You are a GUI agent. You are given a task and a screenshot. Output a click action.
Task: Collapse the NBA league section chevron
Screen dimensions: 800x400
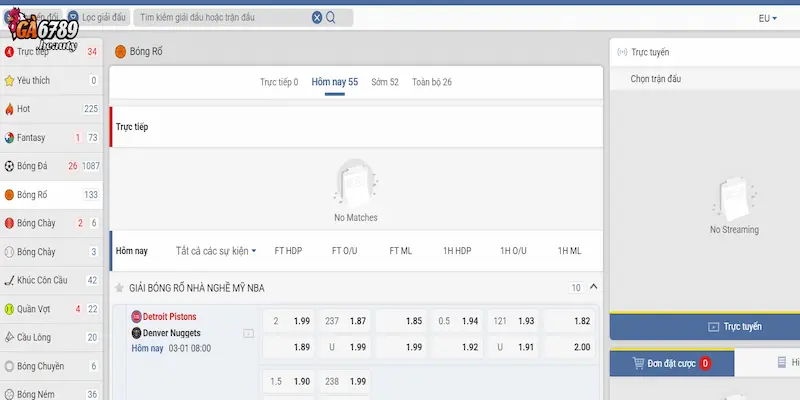[x=593, y=287]
